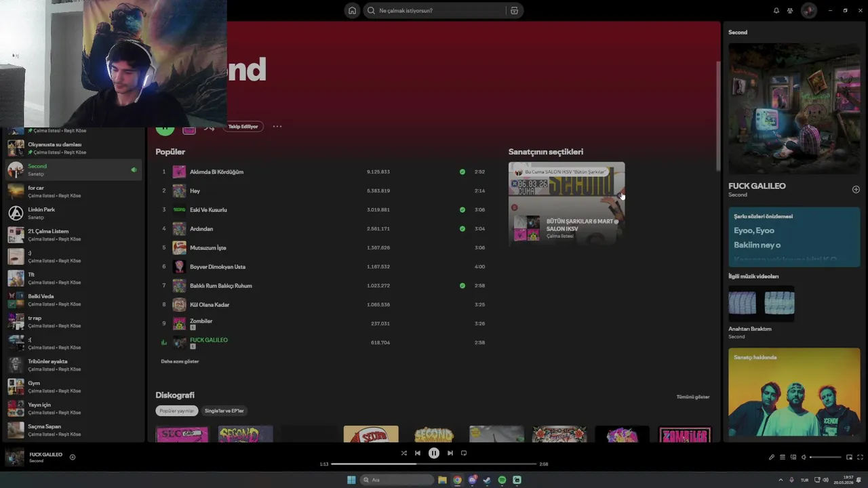Open Steam from the taskbar

487,480
